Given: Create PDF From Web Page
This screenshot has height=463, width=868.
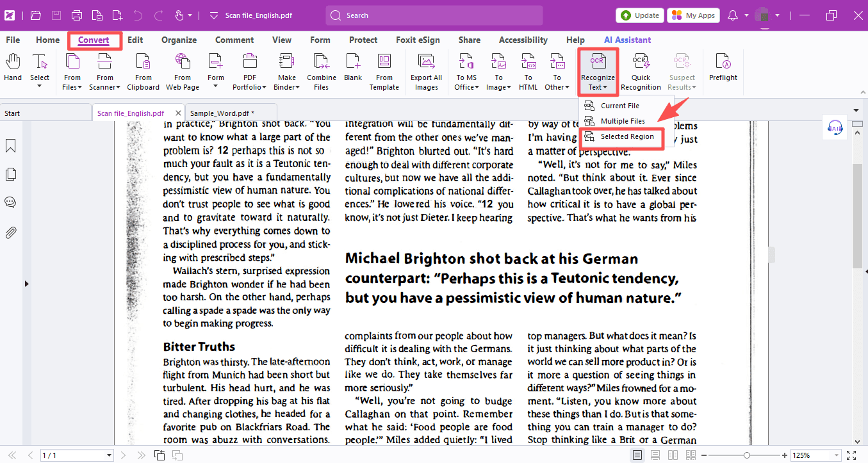Looking at the screenshot, I should coord(183,72).
